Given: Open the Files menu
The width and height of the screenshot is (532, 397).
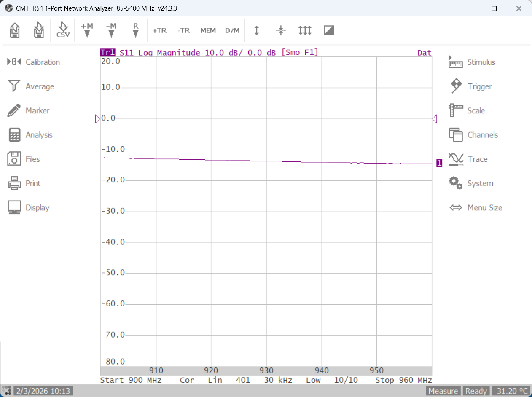Looking at the screenshot, I should click(x=24, y=159).
